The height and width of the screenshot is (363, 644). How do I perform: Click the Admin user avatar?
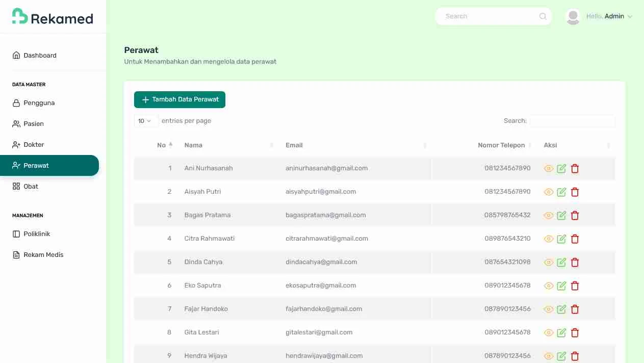[573, 16]
